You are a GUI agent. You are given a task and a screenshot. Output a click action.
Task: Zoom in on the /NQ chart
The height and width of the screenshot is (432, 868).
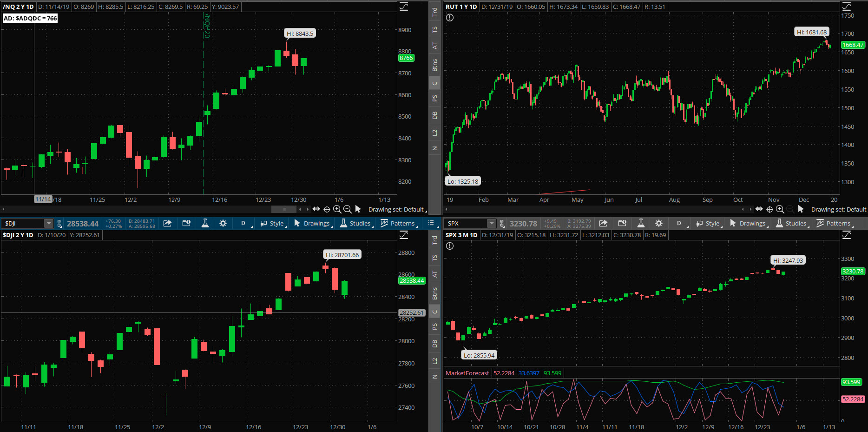pyautogui.click(x=337, y=209)
